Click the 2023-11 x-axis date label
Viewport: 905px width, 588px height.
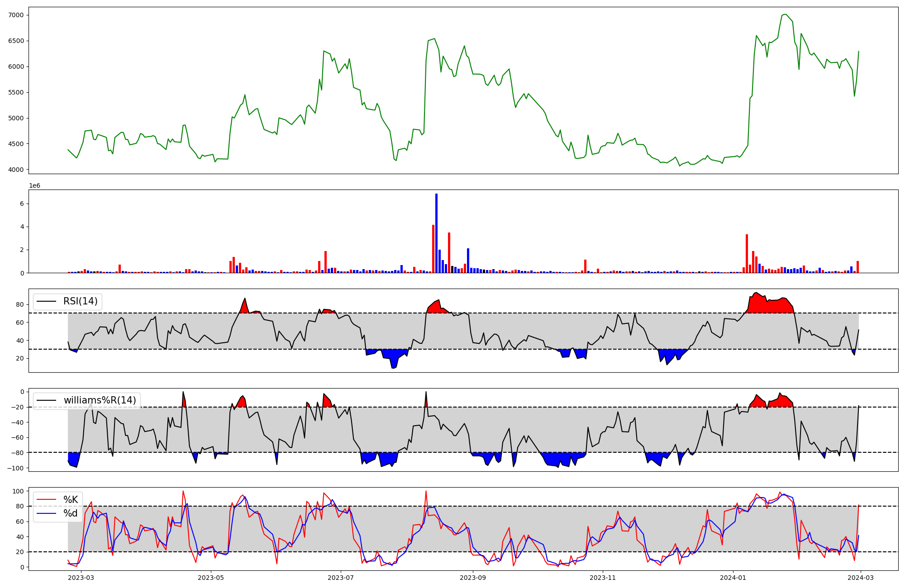coord(602,578)
